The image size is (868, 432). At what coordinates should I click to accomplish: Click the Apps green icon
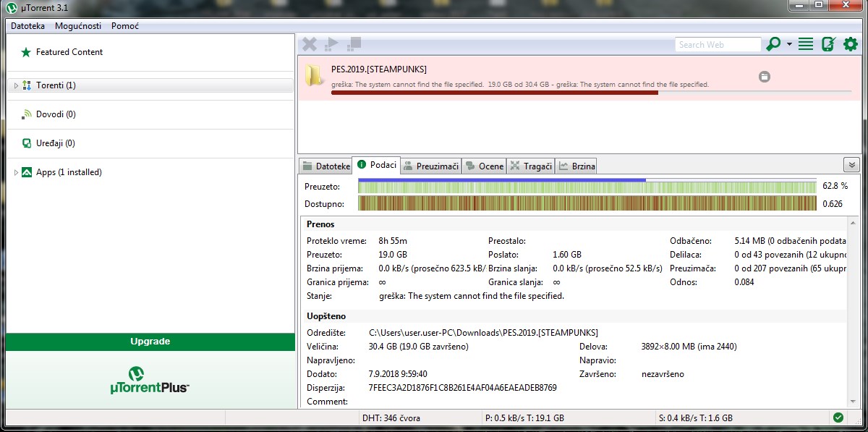click(x=27, y=172)
